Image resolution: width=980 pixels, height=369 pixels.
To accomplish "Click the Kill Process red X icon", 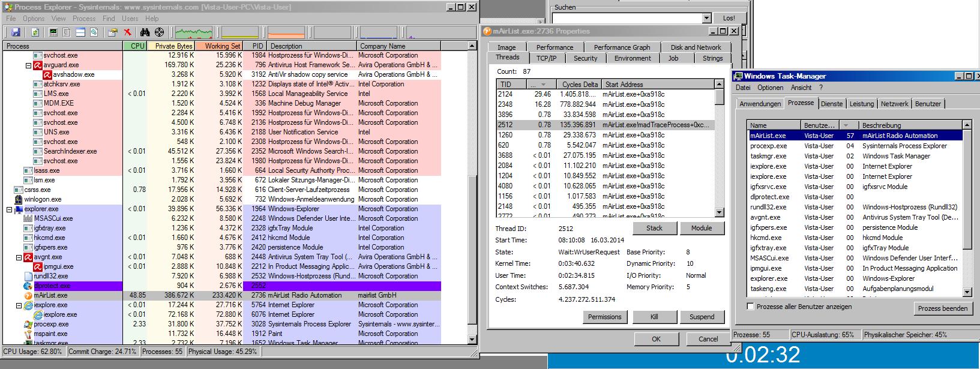I will (127, 32).
